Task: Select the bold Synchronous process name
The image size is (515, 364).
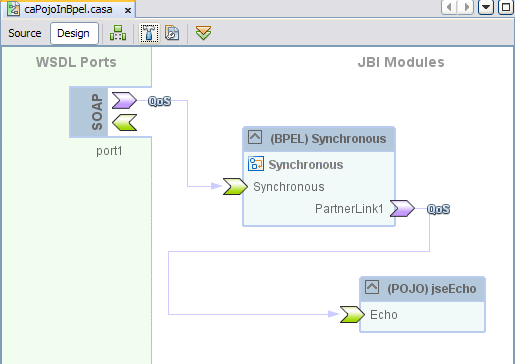Action: pos(306,165)
